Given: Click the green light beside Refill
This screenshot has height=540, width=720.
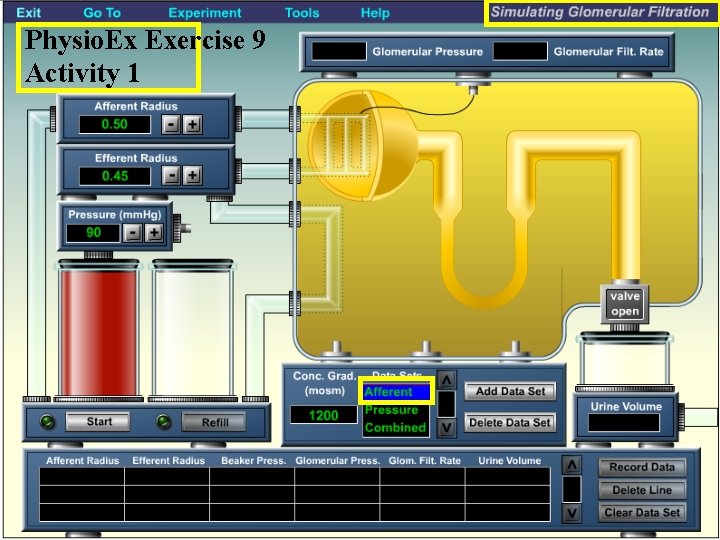Looking at the screenshot, I should (x=163, y=422).
